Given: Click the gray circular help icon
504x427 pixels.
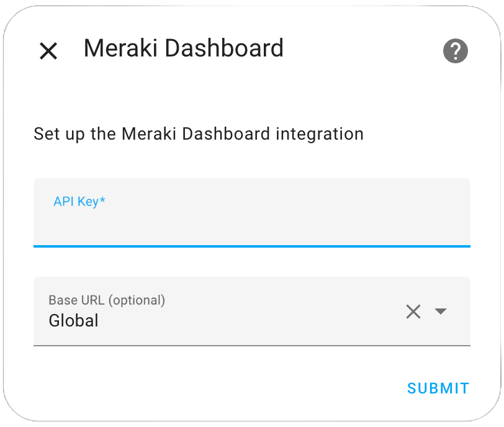Looking at the screenshot, I should [x=455, y=51].
